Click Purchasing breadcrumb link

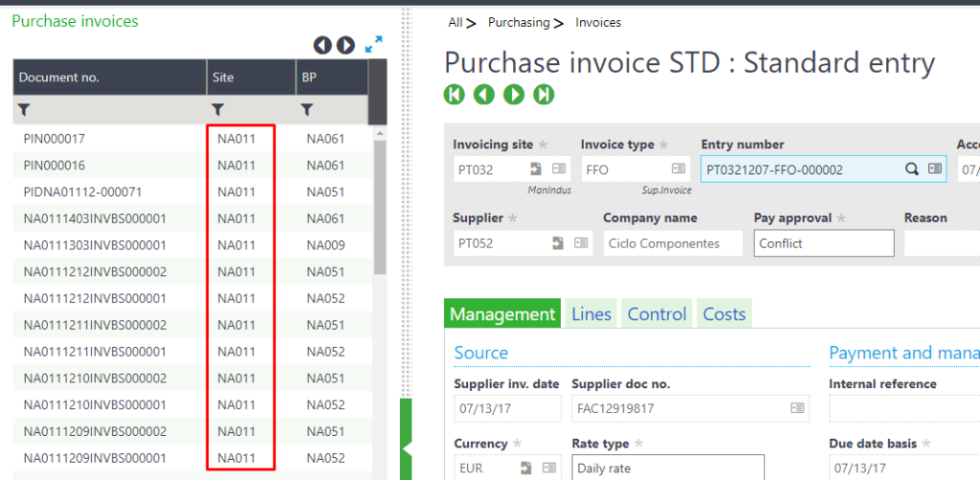[519, 22]
